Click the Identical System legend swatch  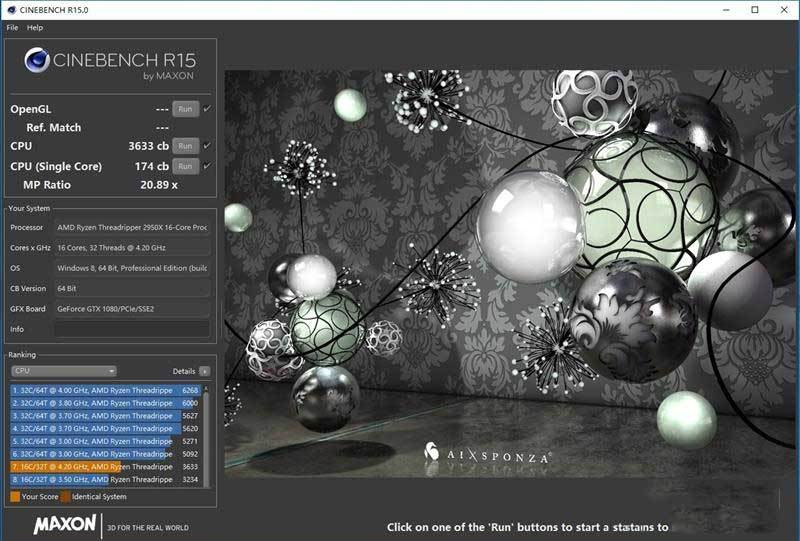65,496
